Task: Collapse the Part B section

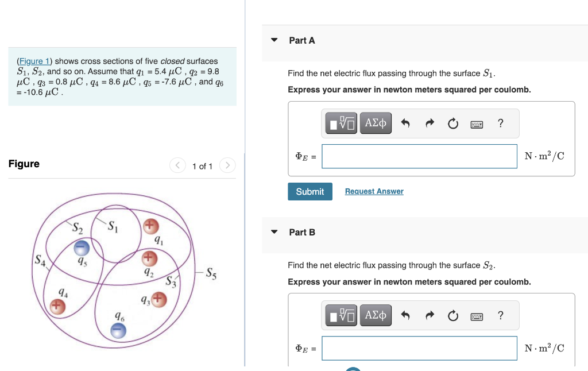Action: [x=273, y=232]
